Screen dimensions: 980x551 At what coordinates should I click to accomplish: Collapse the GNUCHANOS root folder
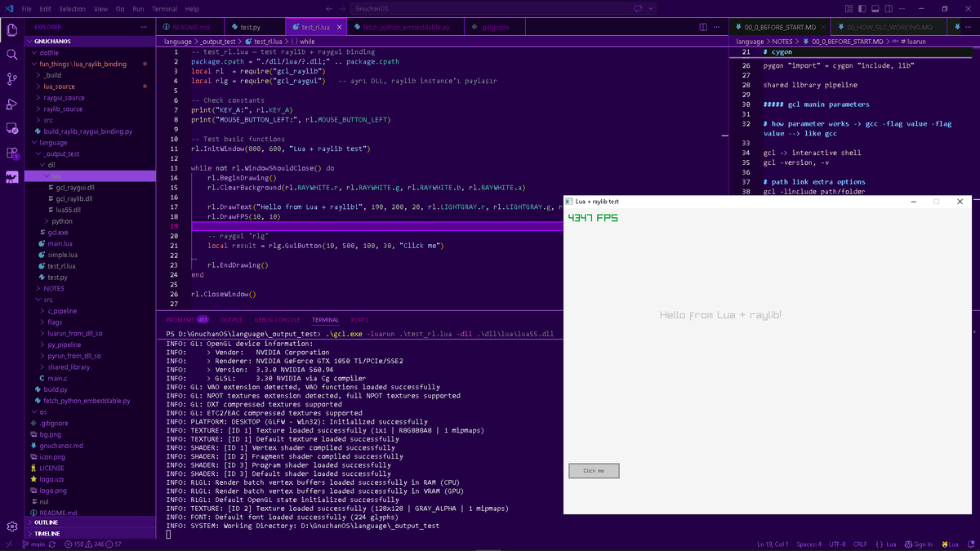90,40
